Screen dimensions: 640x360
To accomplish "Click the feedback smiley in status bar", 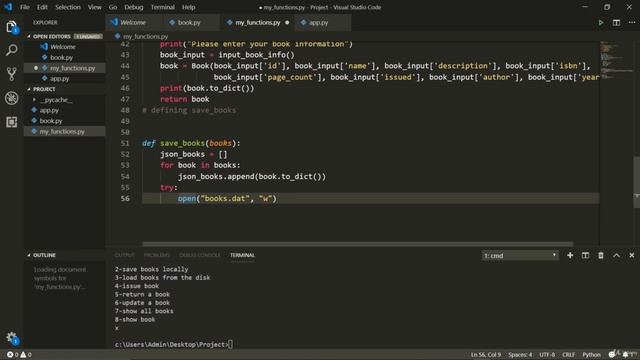I will click(x=612, y=355).
